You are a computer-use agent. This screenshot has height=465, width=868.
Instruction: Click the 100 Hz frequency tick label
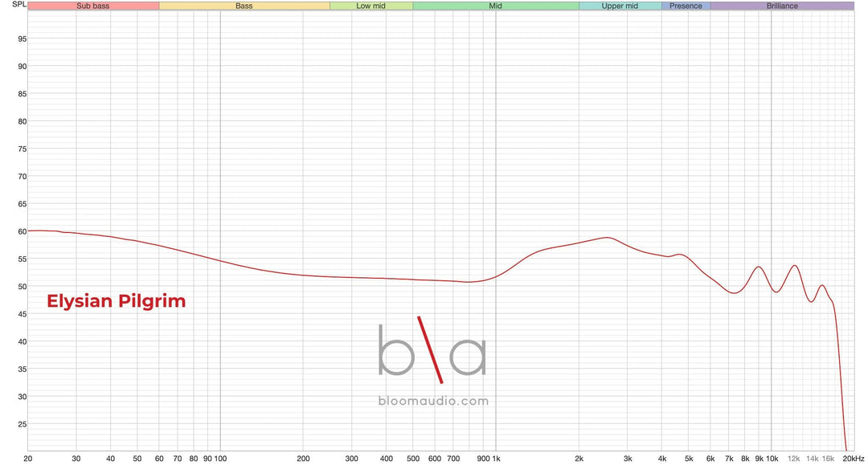[x=220, y=459]
